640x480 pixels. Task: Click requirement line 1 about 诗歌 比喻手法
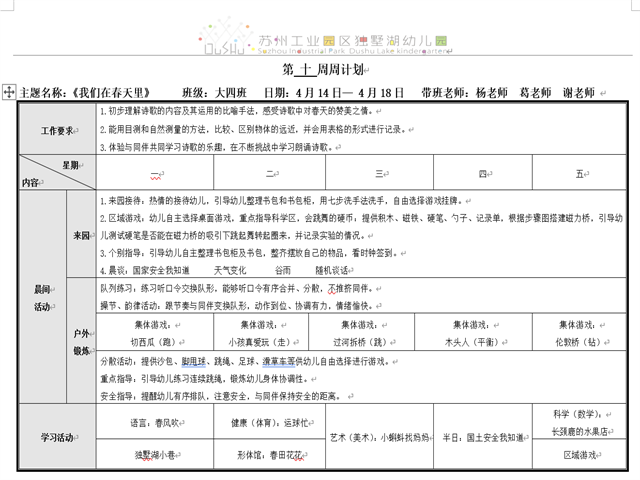[238, 111]
